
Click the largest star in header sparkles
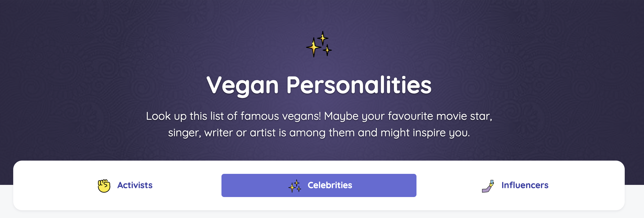pos(313,47)
